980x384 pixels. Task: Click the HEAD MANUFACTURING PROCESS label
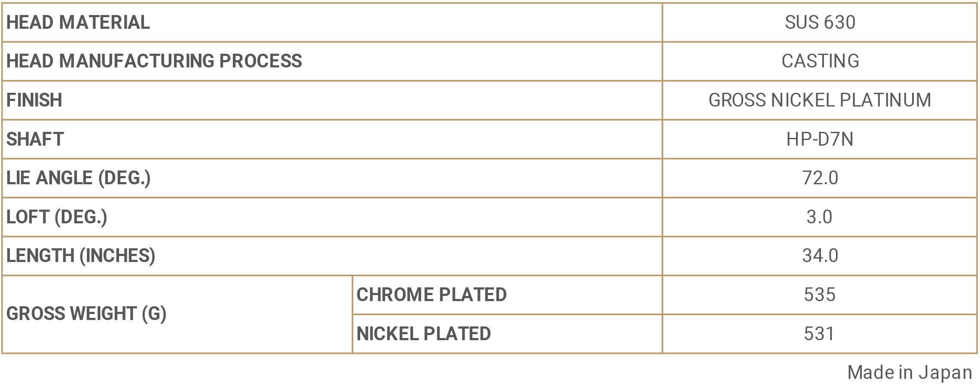click(x=154, y=61)
